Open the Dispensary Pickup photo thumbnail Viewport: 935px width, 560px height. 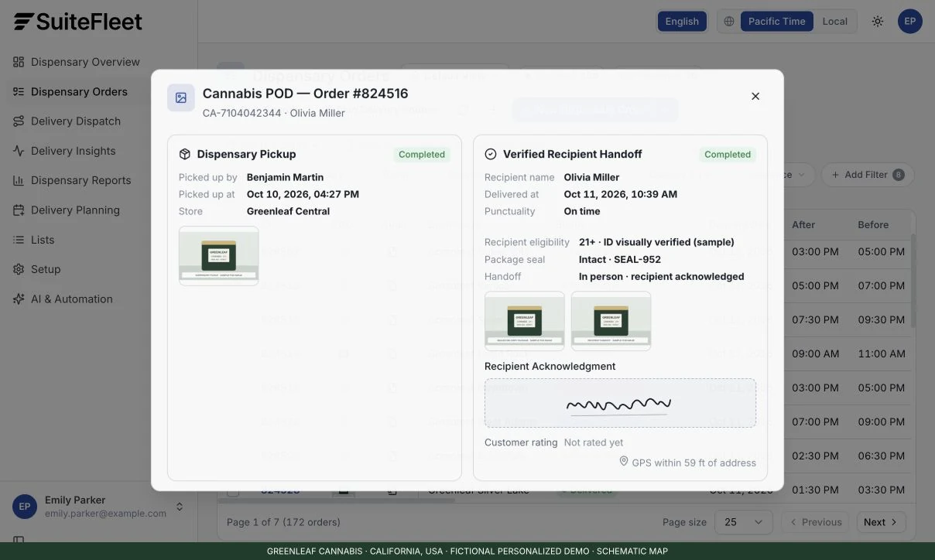(219, 256)
